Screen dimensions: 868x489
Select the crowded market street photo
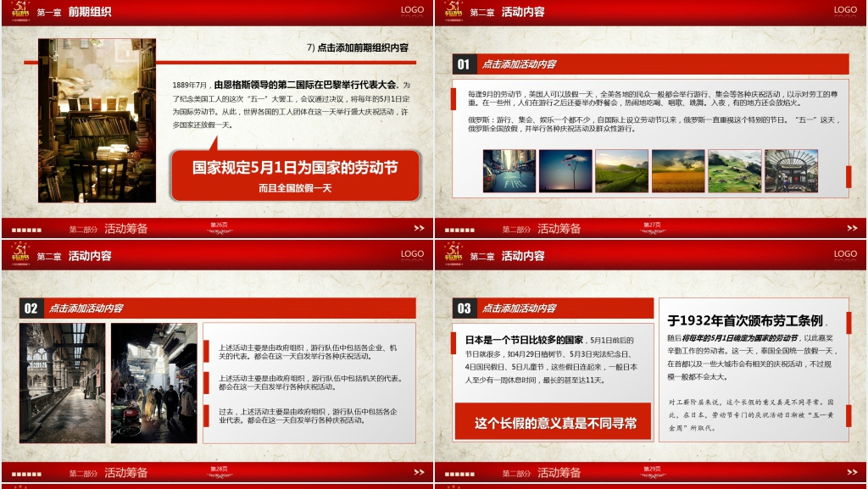(x=153, y=382)
